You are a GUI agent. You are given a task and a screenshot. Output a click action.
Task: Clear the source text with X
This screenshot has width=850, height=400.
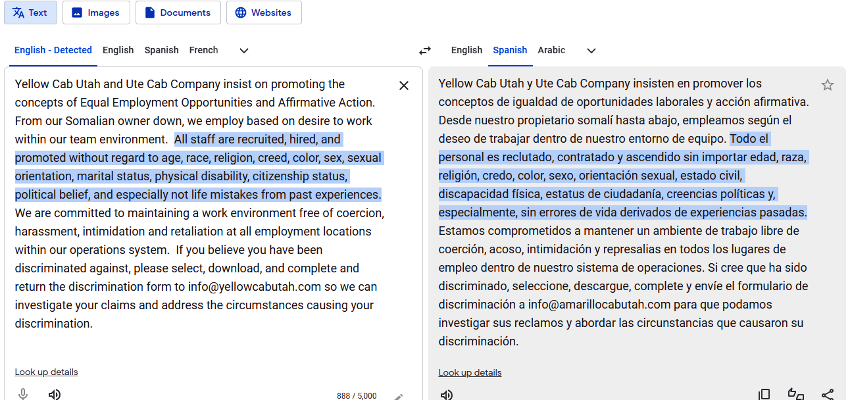coord(404,86)
